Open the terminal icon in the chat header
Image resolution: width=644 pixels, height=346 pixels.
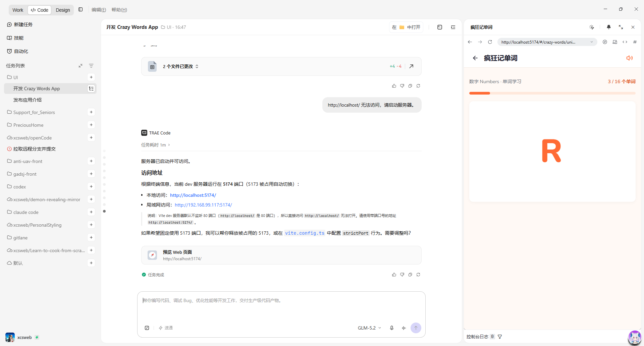[440, 27]
